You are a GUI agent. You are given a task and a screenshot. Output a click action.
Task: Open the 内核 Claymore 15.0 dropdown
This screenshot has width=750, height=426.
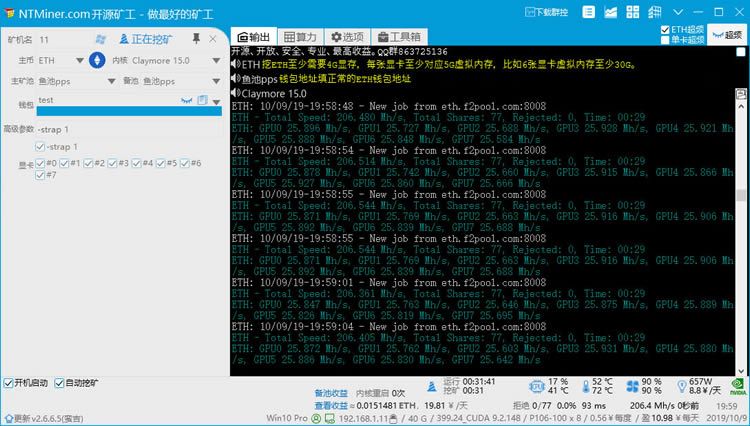216,61
